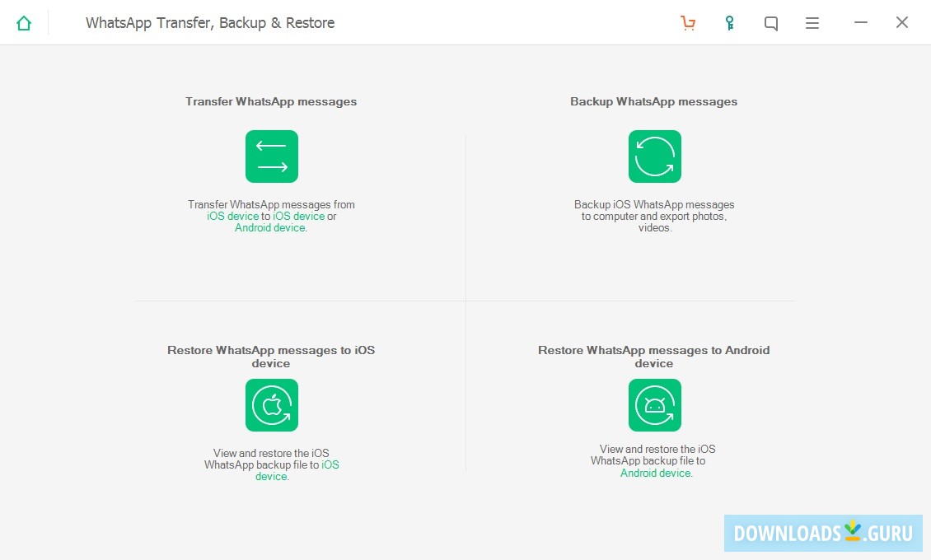Click the key registration icon
Viewport: 931px width, 560px height.
729,23
